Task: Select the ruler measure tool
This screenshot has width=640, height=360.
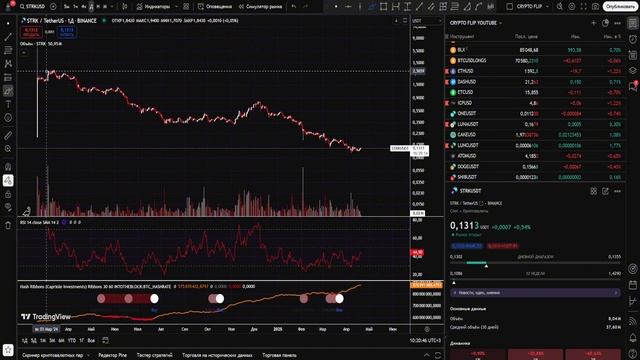Action: (8, 136)
